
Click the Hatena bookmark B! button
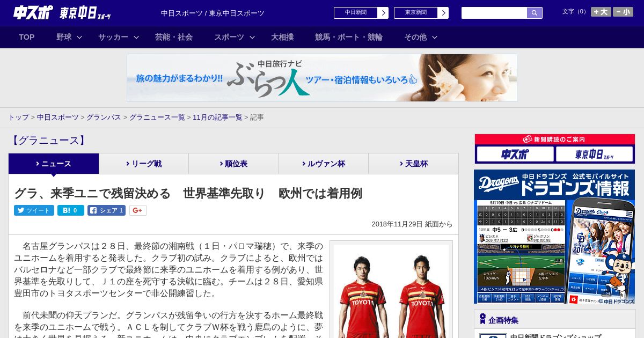(71, 210)
